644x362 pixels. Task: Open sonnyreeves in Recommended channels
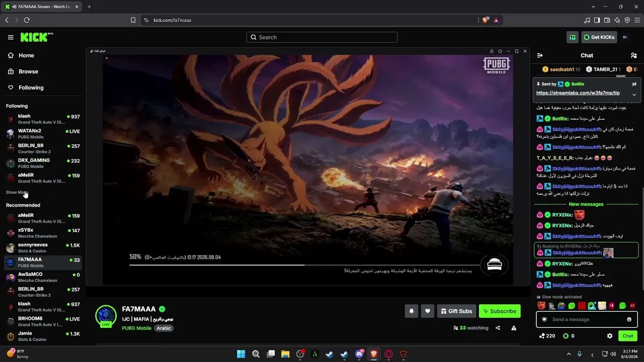pyautogui.click(x=43, y=248)
